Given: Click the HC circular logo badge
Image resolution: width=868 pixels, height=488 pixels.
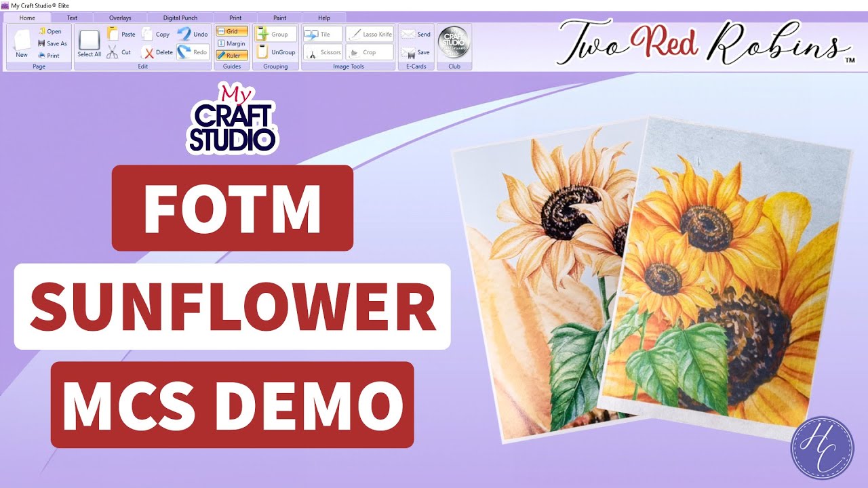Looking at the screenshot, I should 823,448.
